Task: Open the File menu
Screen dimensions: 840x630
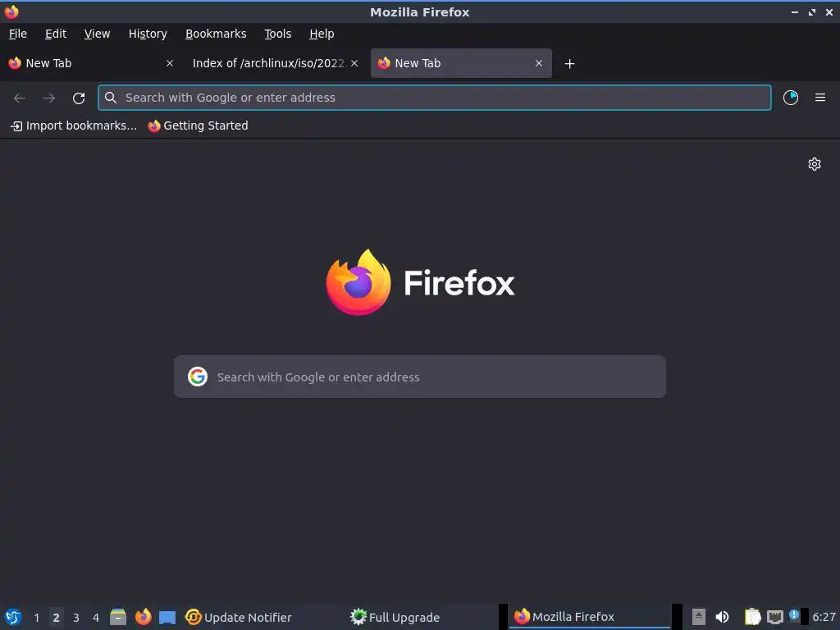Action: pyautogui.click(x=18, y=34)
